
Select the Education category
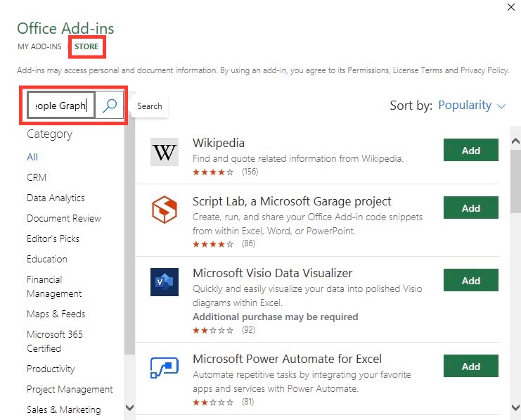[x=47, y=259]
